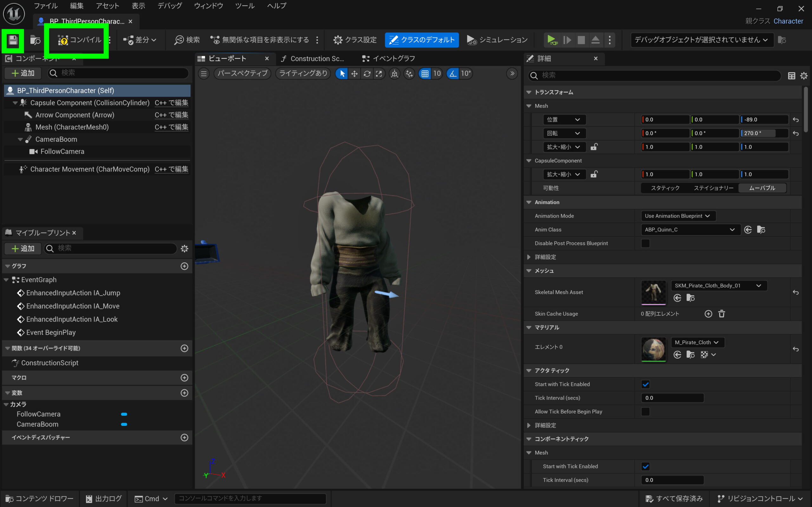Open the Skeletal Mesh Asset dropdown
The height and width of the screenshot is (507, 812).
(x=718, y=286)
